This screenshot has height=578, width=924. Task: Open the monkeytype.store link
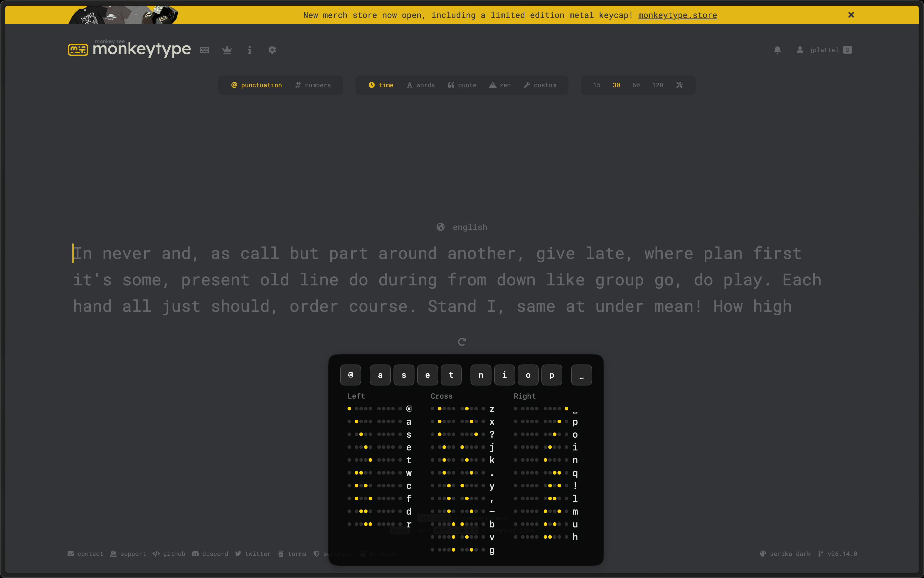(x=677, y=15)
